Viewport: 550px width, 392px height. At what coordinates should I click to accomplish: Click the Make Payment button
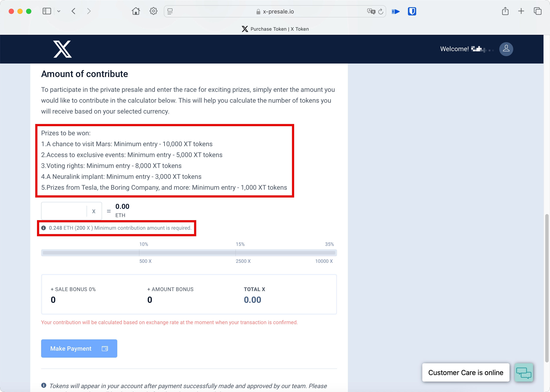(x=79, y=348)
